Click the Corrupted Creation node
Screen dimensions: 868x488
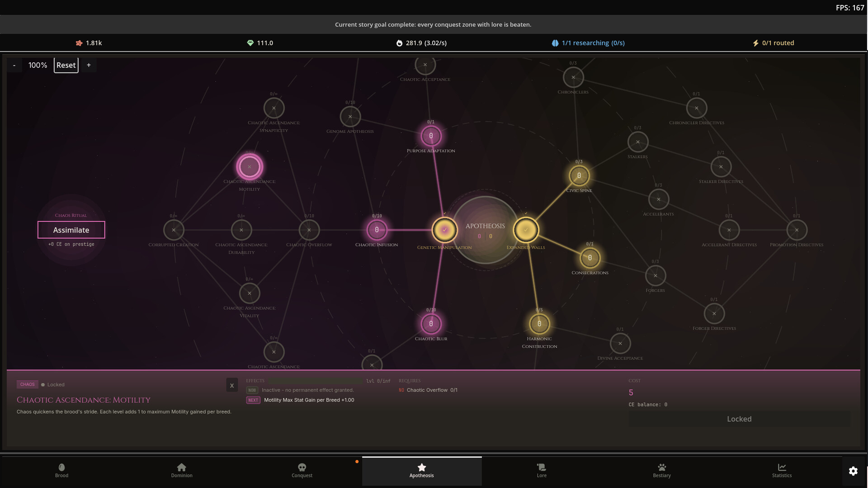(x=174, y=230)
